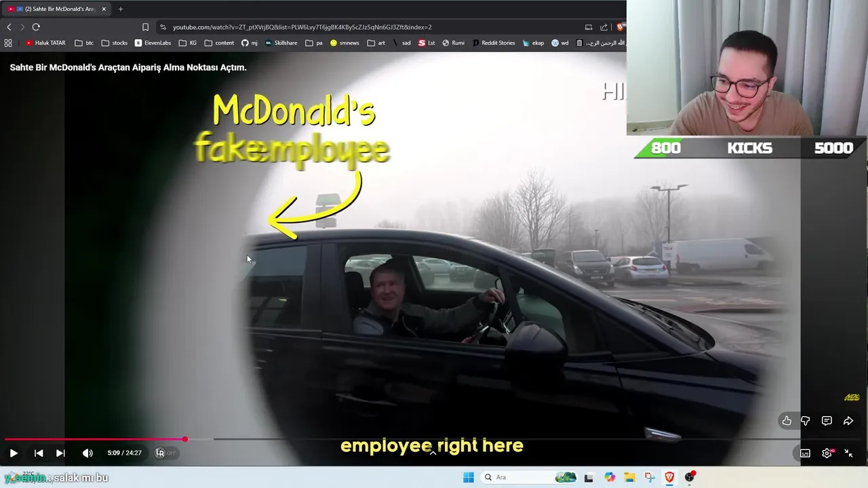868x488 pixels.
Task: Launch Copilot from the taskbar
Action: (610, 477)
